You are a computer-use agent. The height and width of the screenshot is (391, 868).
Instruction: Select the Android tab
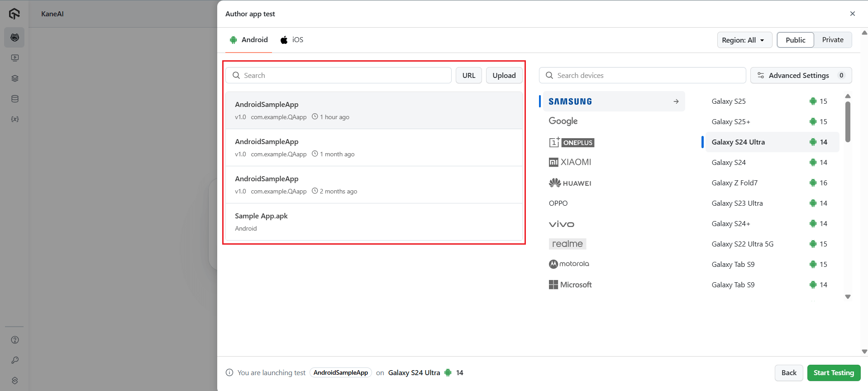(249, 40)
